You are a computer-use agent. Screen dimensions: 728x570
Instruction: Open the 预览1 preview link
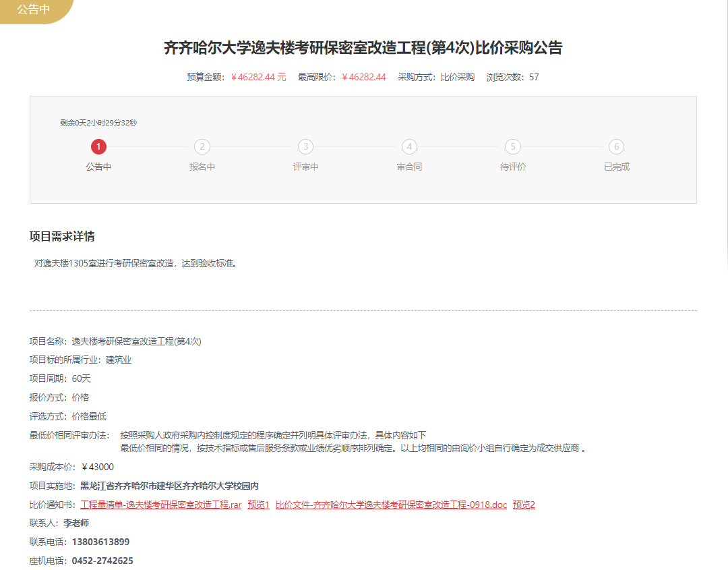coord(258,505)
